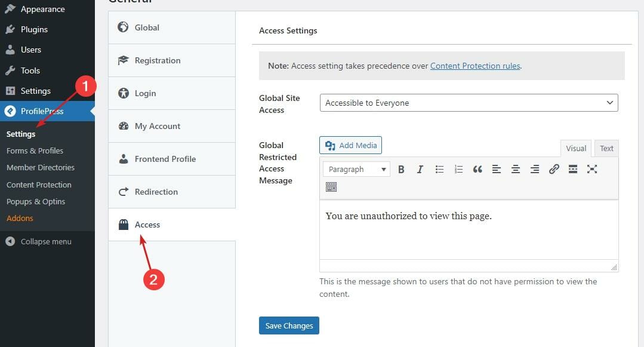Go to ProfilePress Settings submenu
644x347 pixels.
(x=21, y=134)
